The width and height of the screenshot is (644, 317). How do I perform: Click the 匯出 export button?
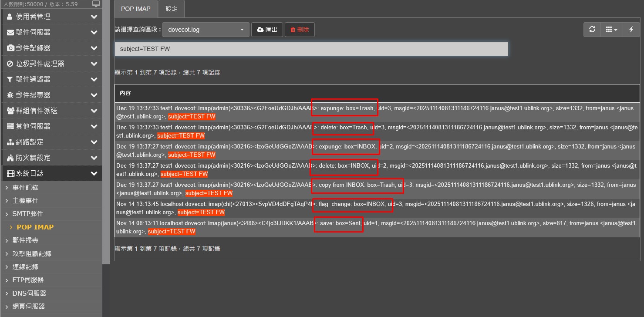tap(267, 30)
